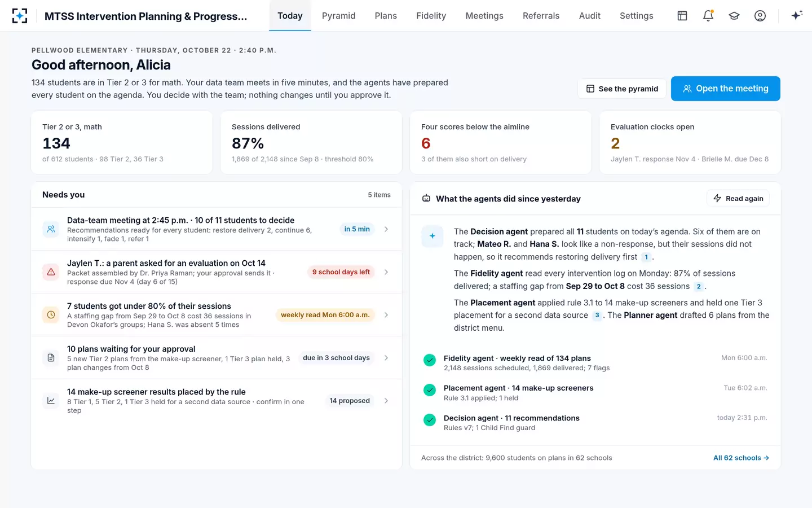
Task: Click the document icon for 10 plans
Action: (51, 358)
